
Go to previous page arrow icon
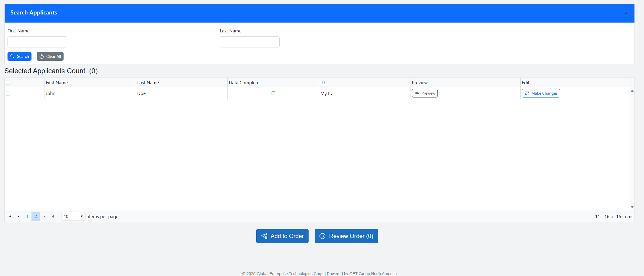(18, 216)
